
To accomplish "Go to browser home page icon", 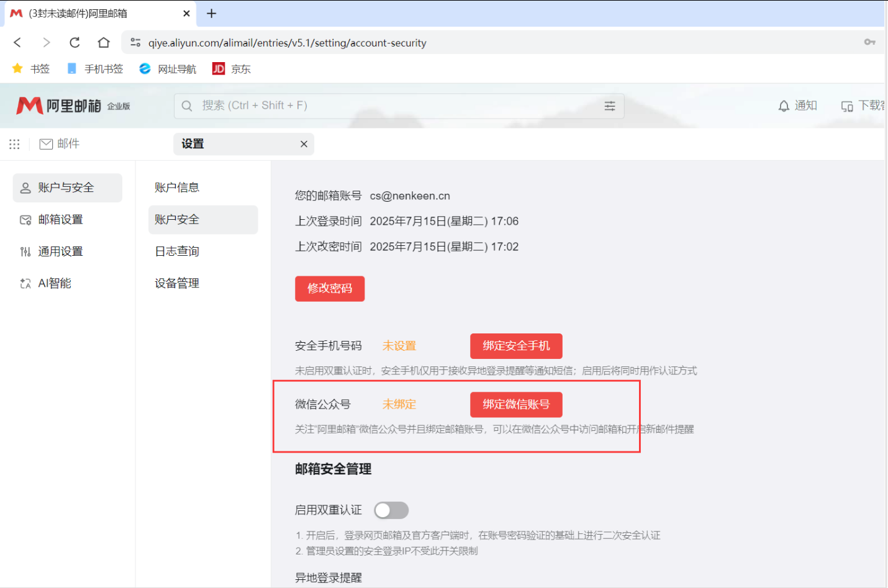I will click(x=104, y=42).
